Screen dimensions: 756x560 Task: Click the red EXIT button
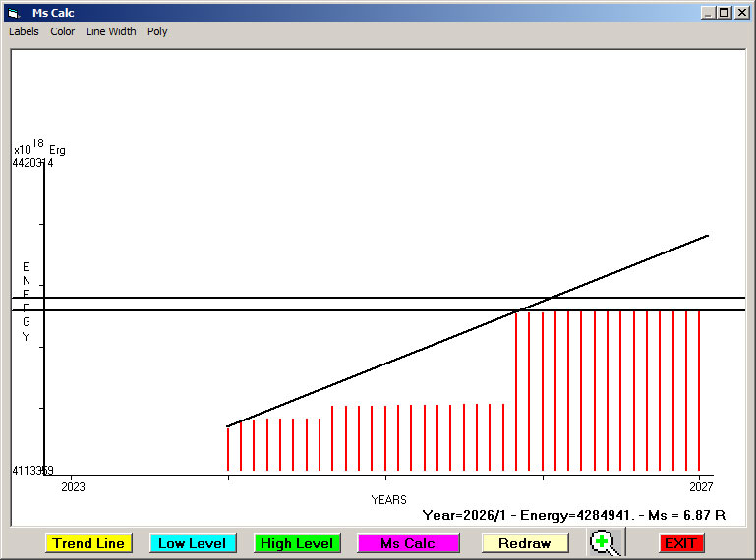click(680, 543)
